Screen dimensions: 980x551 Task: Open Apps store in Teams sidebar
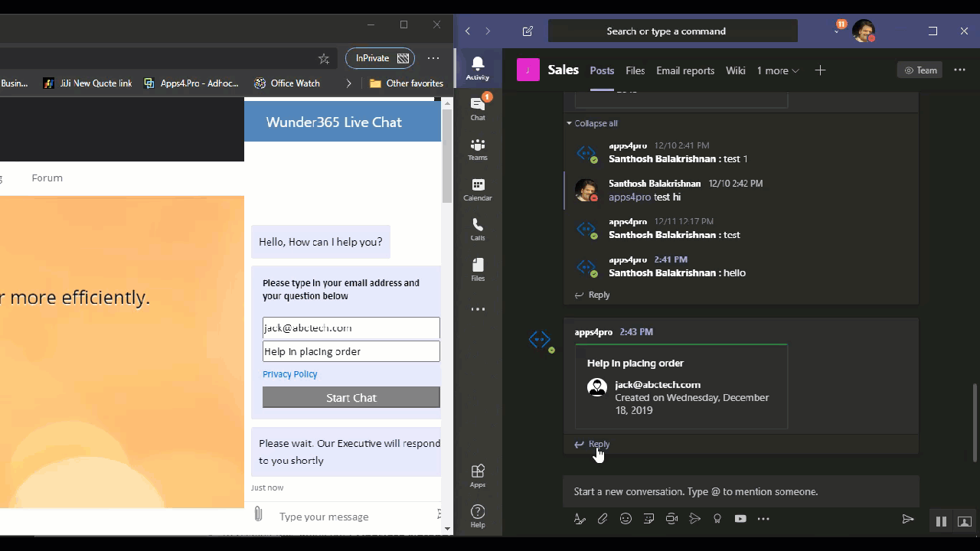pyautogui.click(x=478, y=475)
